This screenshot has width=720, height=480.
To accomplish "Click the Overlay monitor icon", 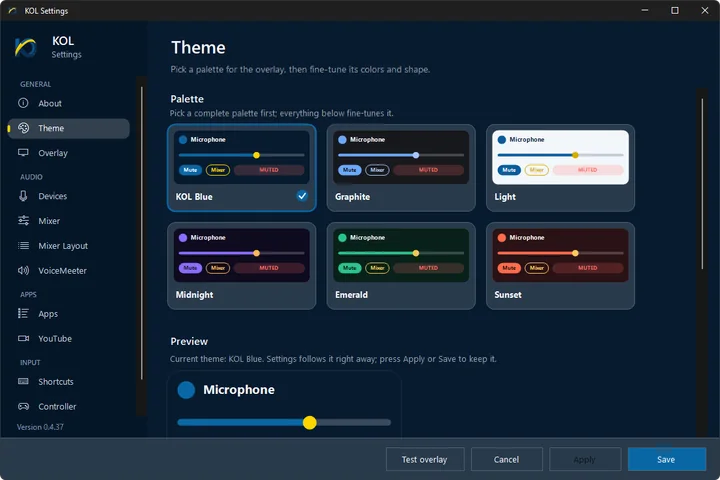I will [23, 152].
